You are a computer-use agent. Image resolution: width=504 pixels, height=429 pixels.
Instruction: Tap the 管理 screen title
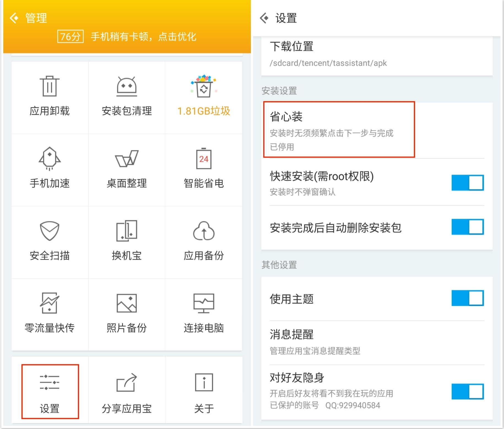tap(36, 18)
